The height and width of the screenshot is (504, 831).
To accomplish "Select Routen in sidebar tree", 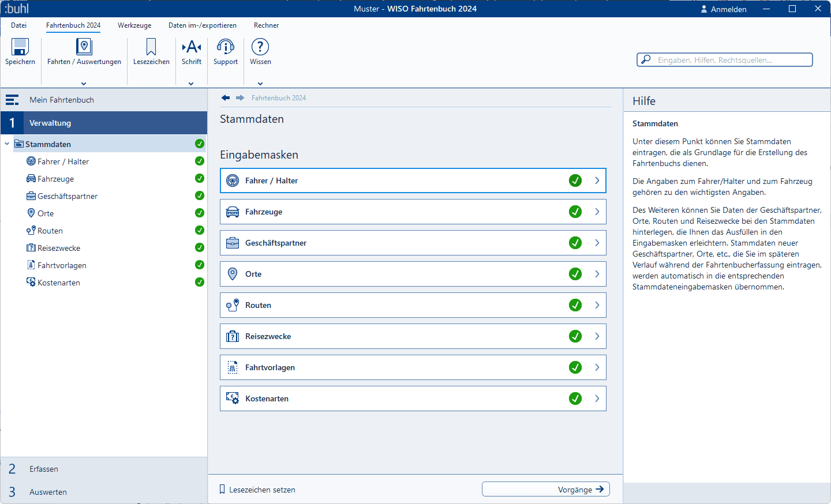I will coord(50,231).
